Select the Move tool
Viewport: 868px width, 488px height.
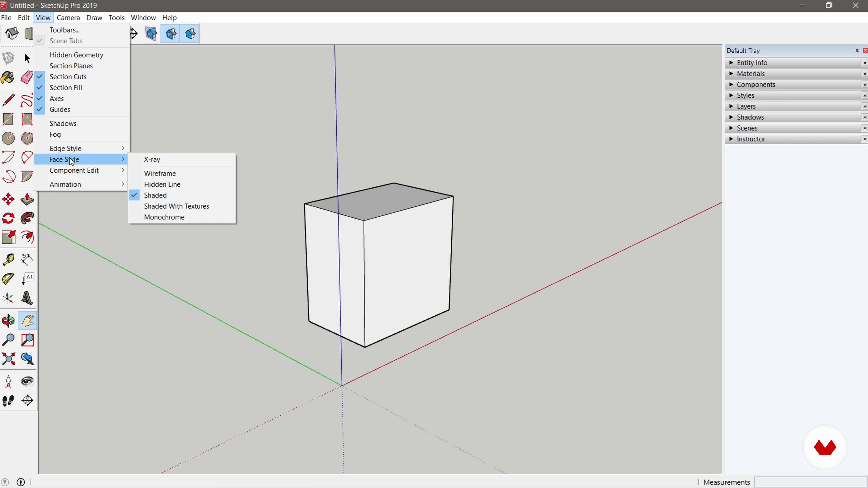click(8, 199)
